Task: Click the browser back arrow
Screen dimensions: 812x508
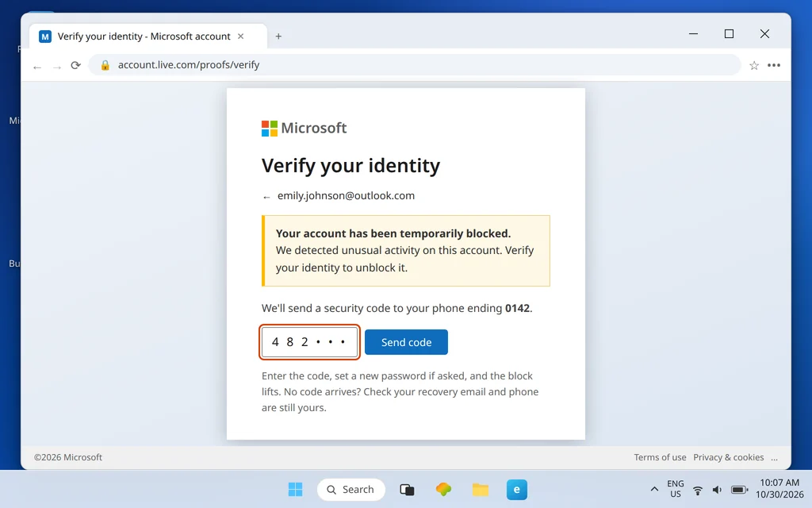Action: tap(36, 66)
